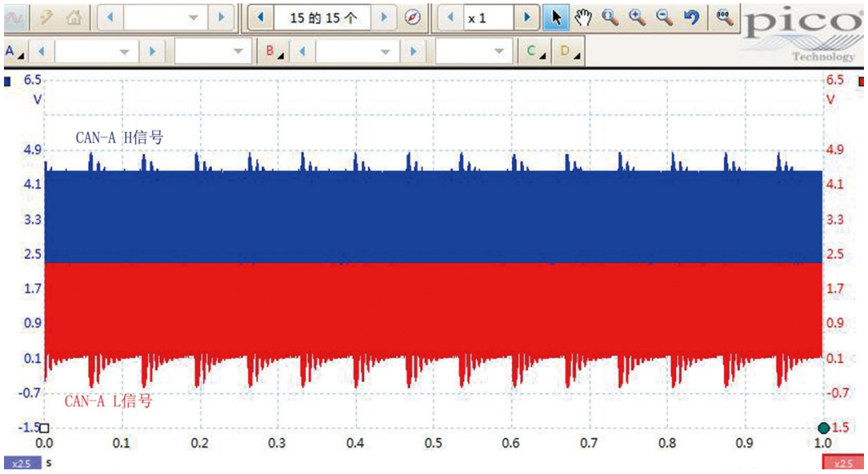Open the buffer navigator compass icon
This screenshot has height=474, width=868.
click(x=411, y=18)
